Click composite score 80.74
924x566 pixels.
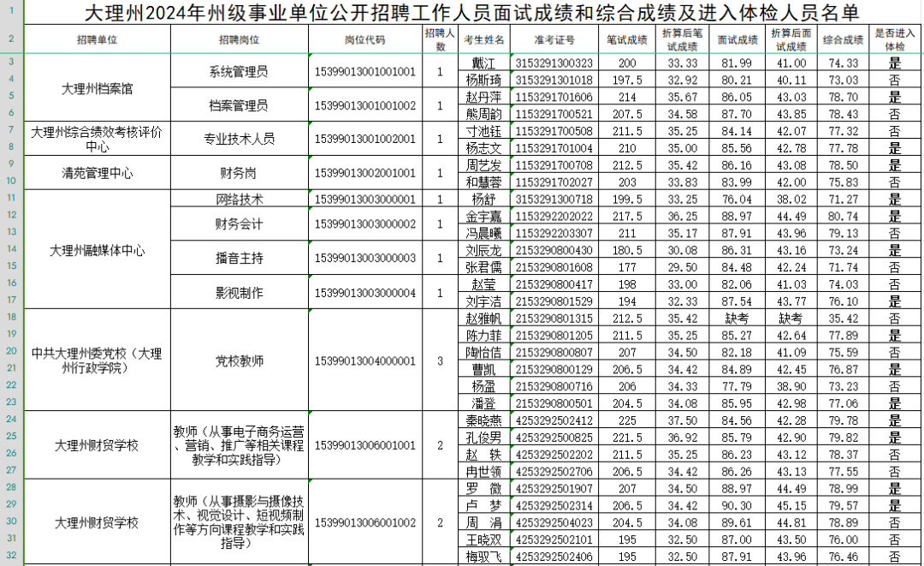843,217
